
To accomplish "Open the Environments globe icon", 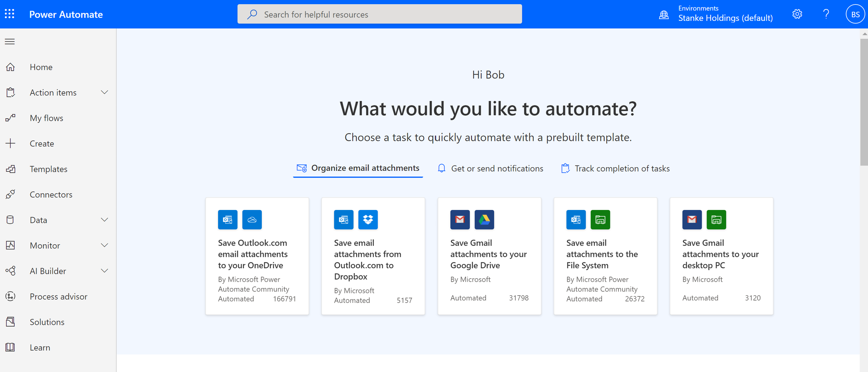I will [x=663, y=14].
